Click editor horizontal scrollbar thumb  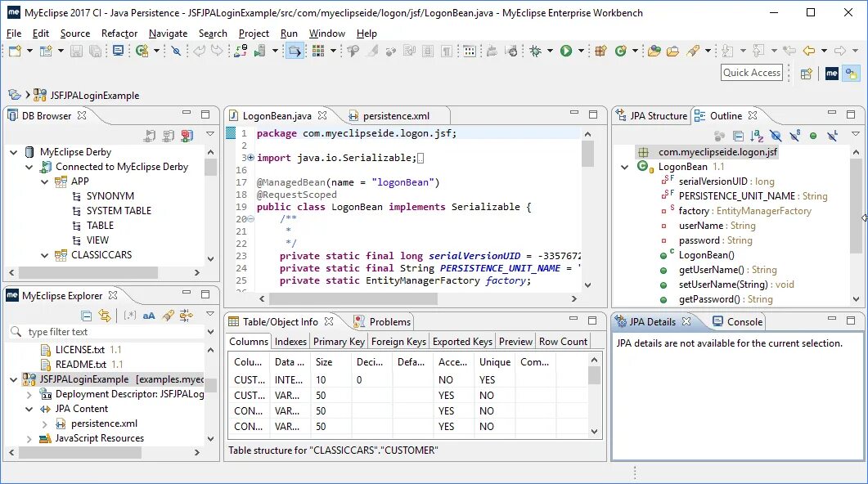tap(353, 298)
